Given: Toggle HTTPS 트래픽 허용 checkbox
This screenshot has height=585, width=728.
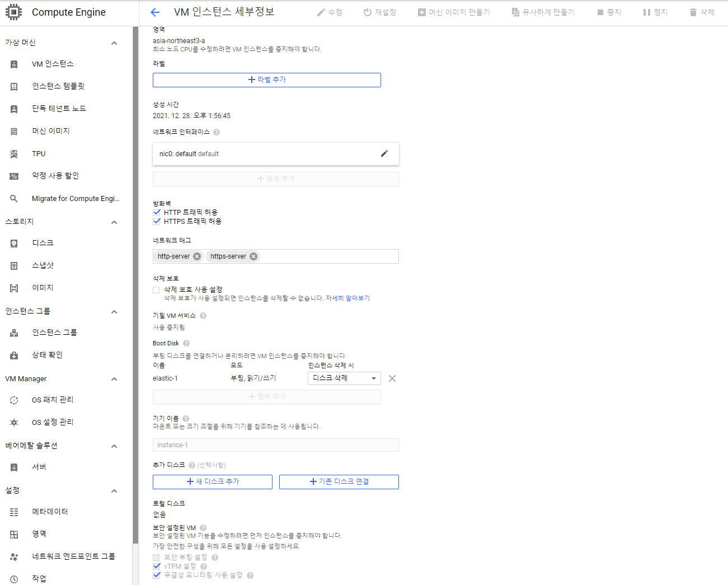Looking at the screenshot, I should coord(157,221).
